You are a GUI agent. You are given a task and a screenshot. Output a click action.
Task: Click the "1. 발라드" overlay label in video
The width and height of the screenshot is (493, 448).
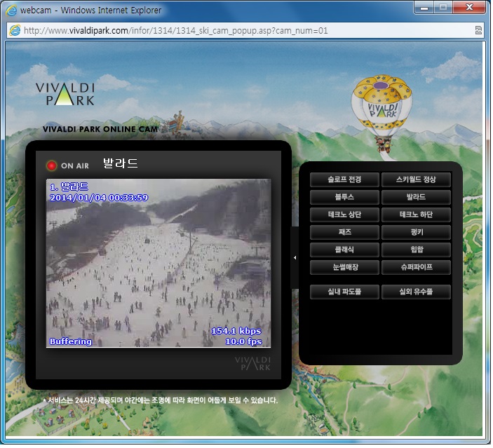pos(69,188)
